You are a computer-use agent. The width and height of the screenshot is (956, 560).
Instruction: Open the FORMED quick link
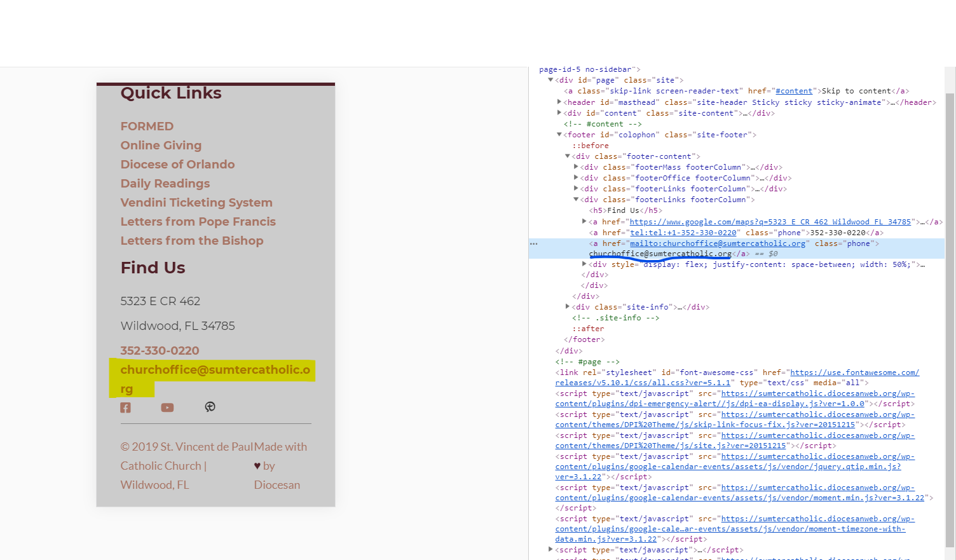(147, 126)
